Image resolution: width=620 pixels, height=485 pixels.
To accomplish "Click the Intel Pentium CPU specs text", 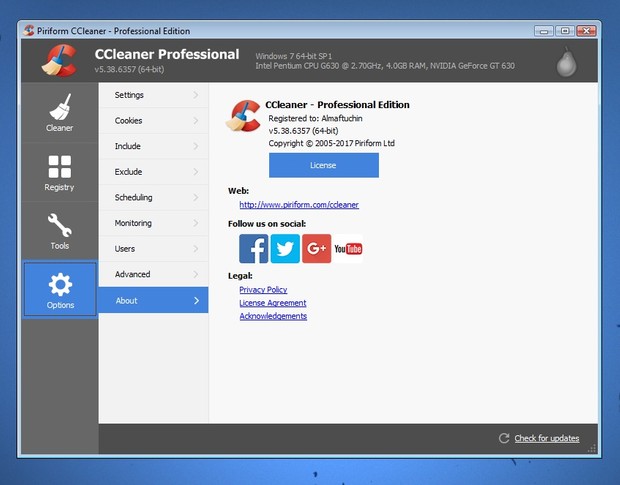I will pos(385,66).
